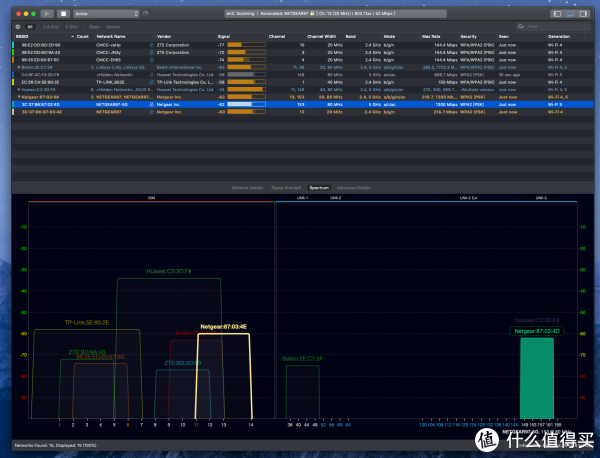Sort by the Channel Width column header
The image size is (600, 458).
click(x=321, y=36)
